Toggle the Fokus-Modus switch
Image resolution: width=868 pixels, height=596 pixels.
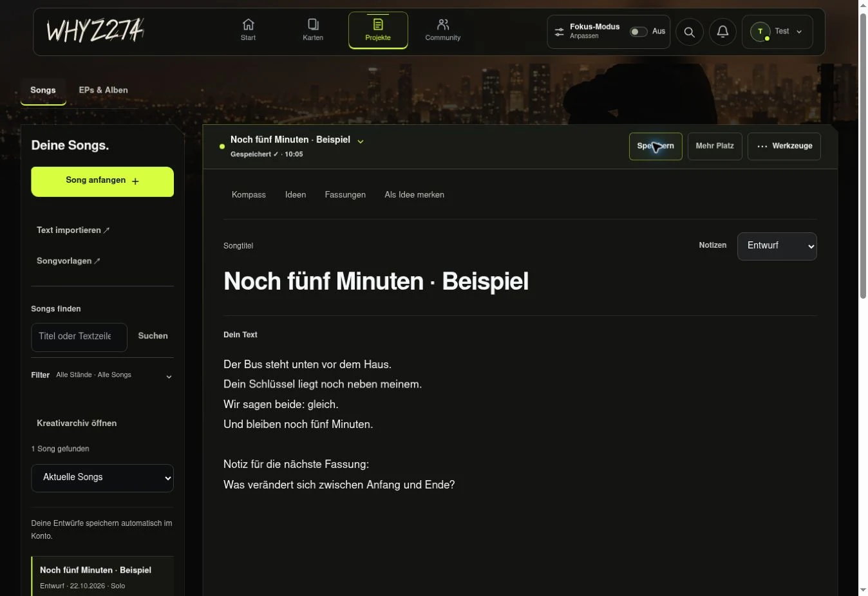[638, 32]
